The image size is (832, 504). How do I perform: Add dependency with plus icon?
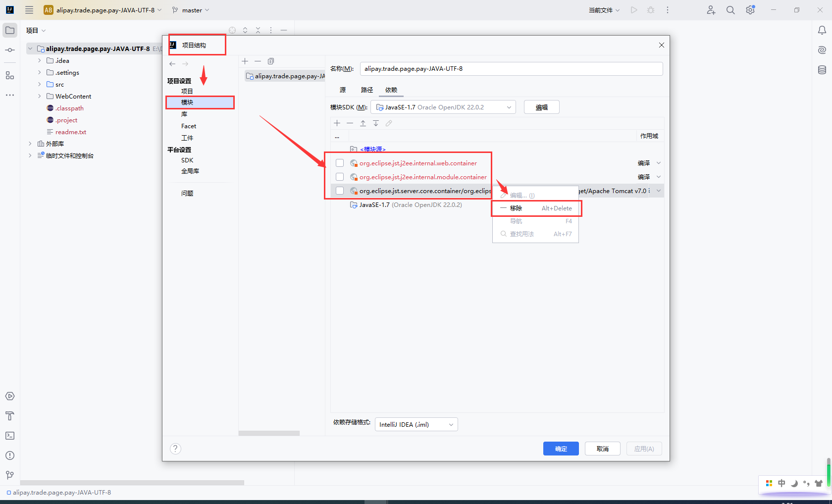click(337, 123)
